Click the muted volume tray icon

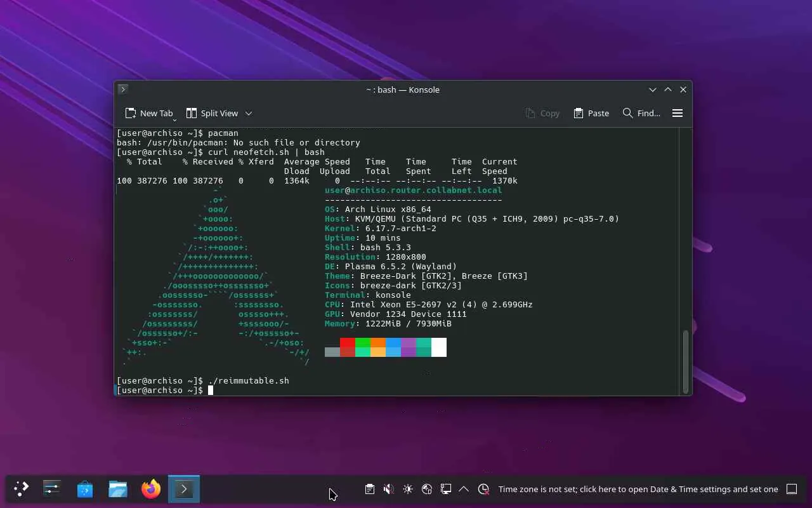pyautogui.click(x=389, y=489)
